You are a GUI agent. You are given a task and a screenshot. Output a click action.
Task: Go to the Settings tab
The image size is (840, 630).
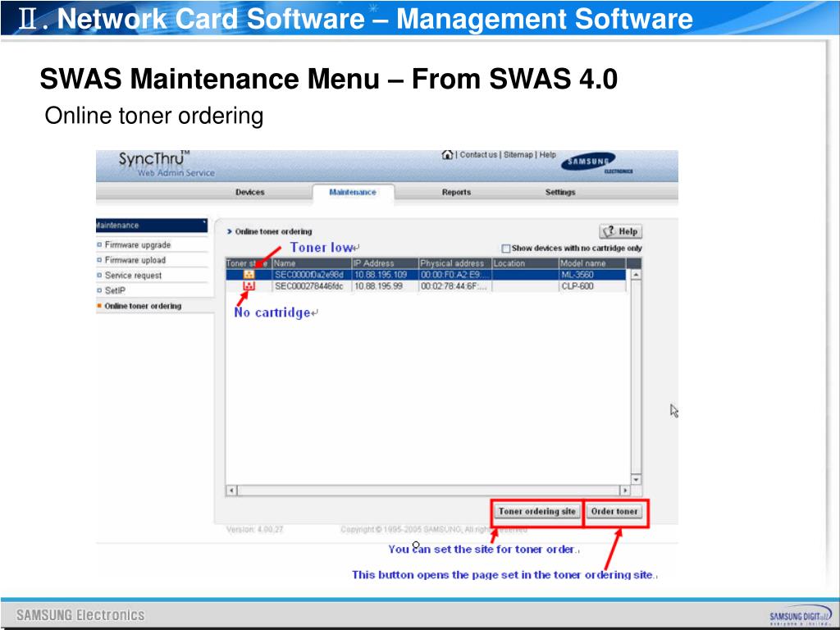click(560, 192)
